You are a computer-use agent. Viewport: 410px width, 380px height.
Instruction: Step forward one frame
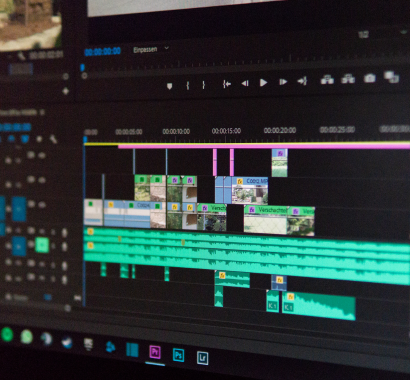(283, 82)
